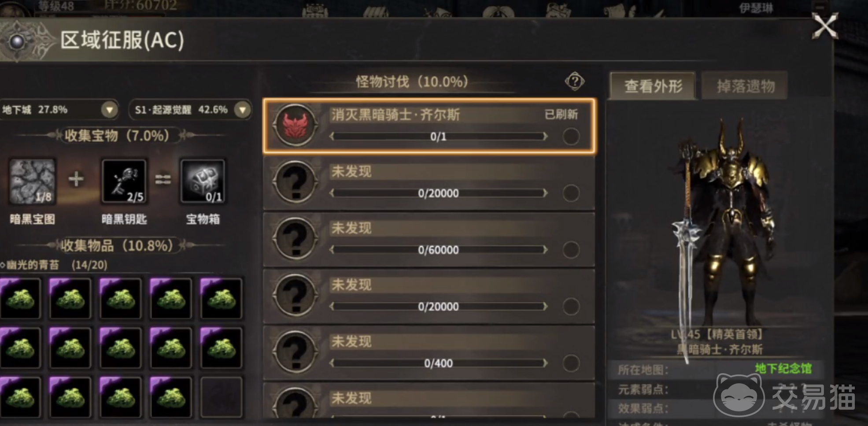Switch to the 掉落遗物 tab

coord(745,86)
